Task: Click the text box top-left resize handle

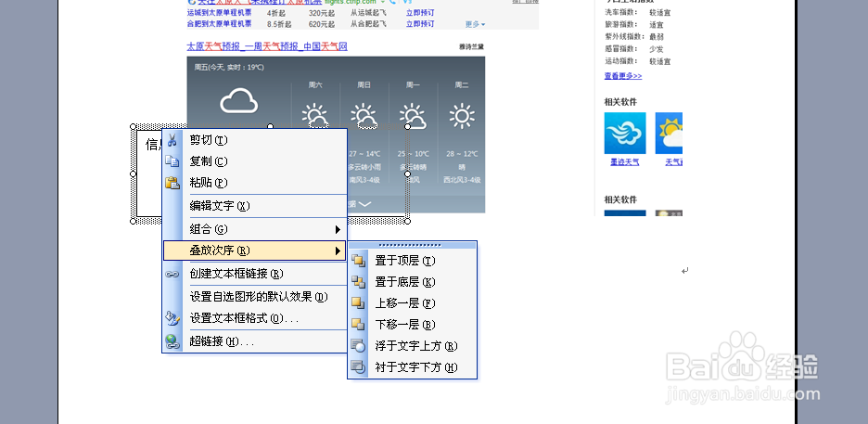Action: 133,126
